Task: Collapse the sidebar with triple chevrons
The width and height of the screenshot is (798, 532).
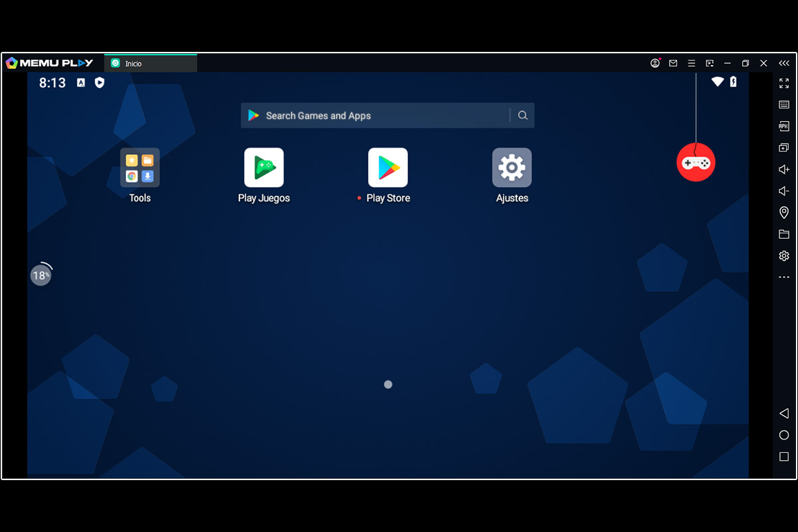Action: (x=784, y=63)
